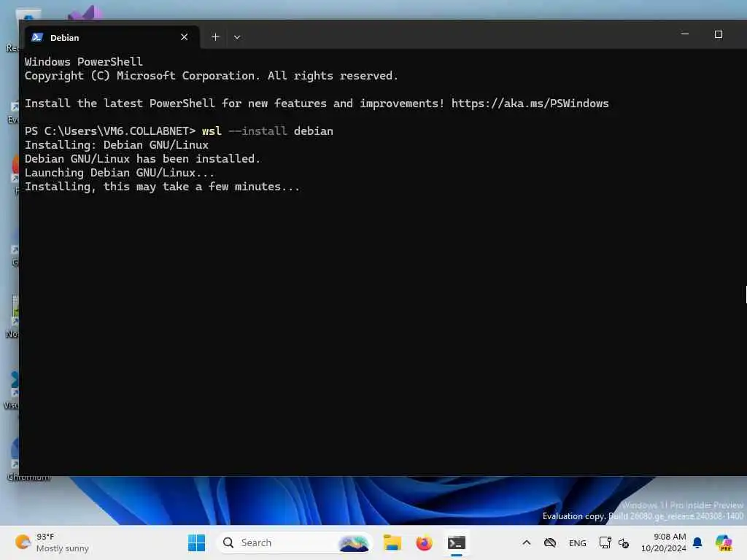The image size is (747, 560).
Task: Open the weather widget 93°F
Action: click(52, 542)
